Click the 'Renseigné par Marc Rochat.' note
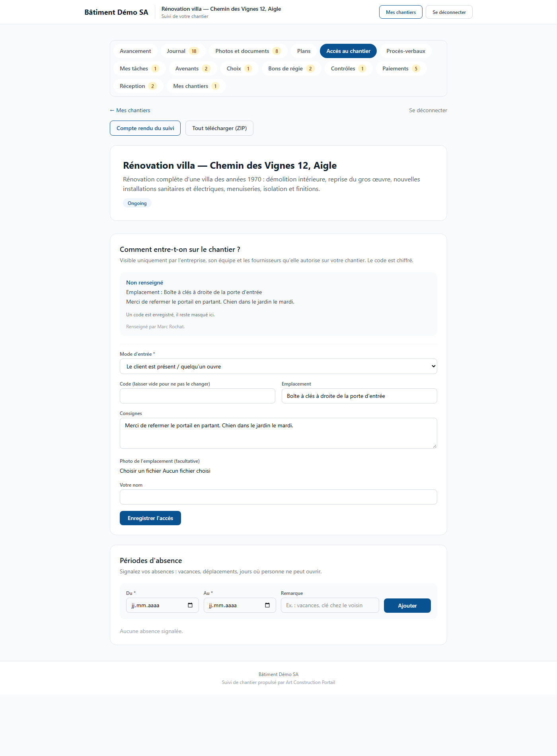The image size is (557, 756). pos(156,327)
